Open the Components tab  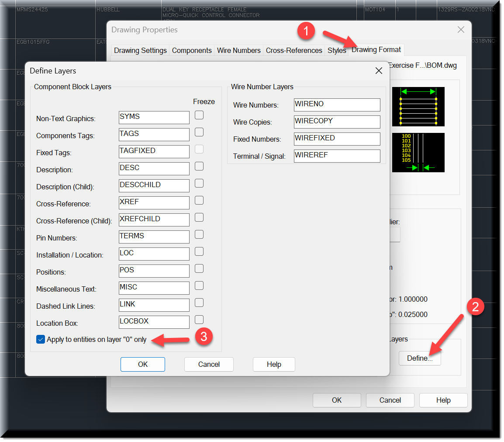(x=192, y=50)
